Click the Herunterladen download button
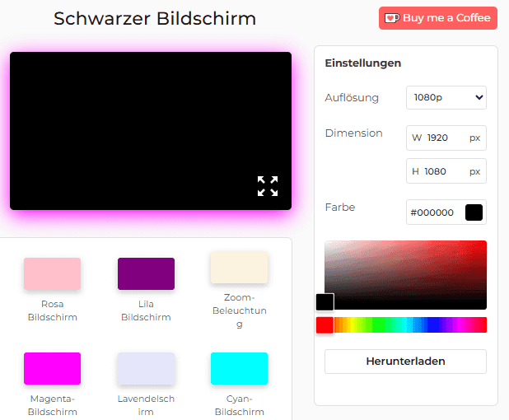 pos(405,362)
